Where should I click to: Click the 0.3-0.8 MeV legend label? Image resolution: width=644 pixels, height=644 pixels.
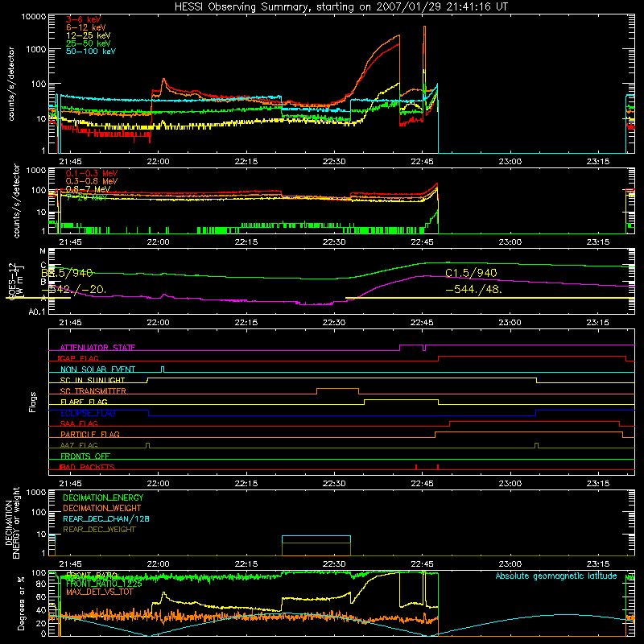click(x=92, y=181)
